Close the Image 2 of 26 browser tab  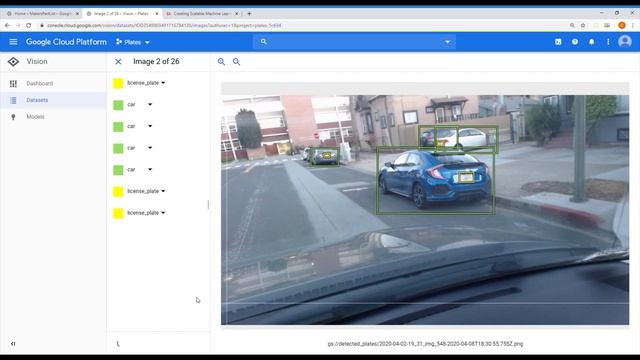157,13
